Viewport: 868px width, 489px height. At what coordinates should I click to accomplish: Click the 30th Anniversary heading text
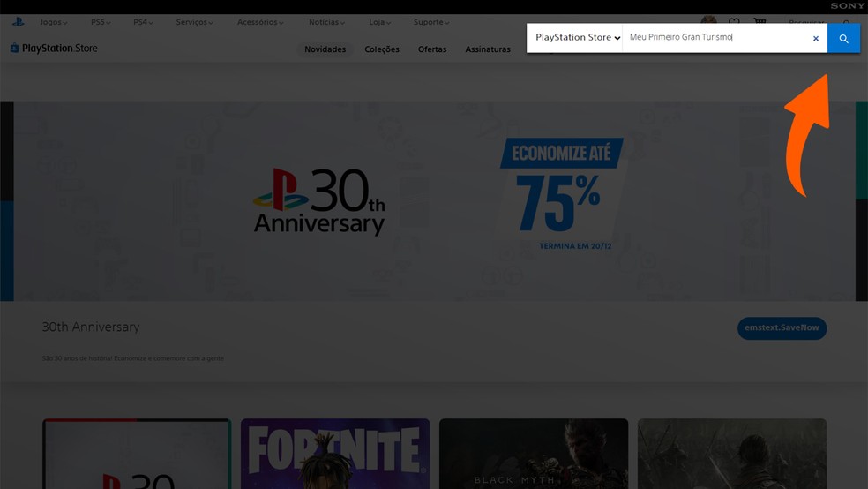[91, 327]
